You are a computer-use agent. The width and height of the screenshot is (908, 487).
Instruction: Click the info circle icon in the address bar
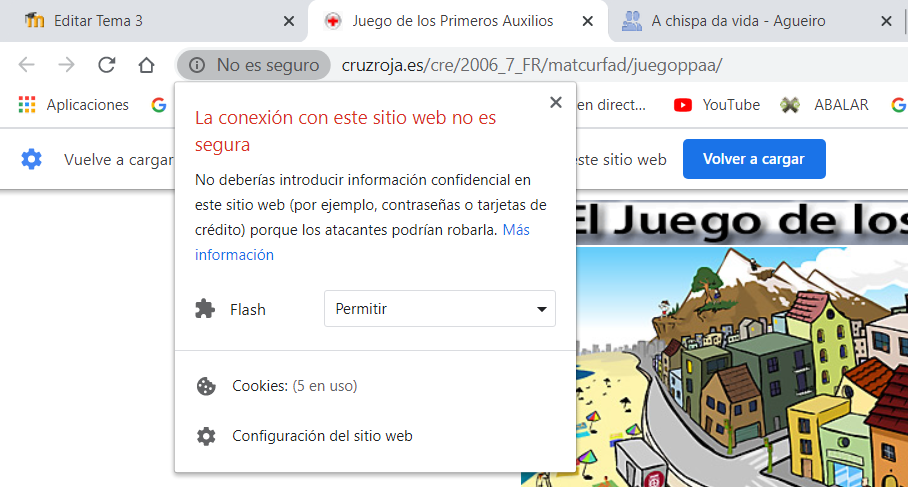[197, 65]
